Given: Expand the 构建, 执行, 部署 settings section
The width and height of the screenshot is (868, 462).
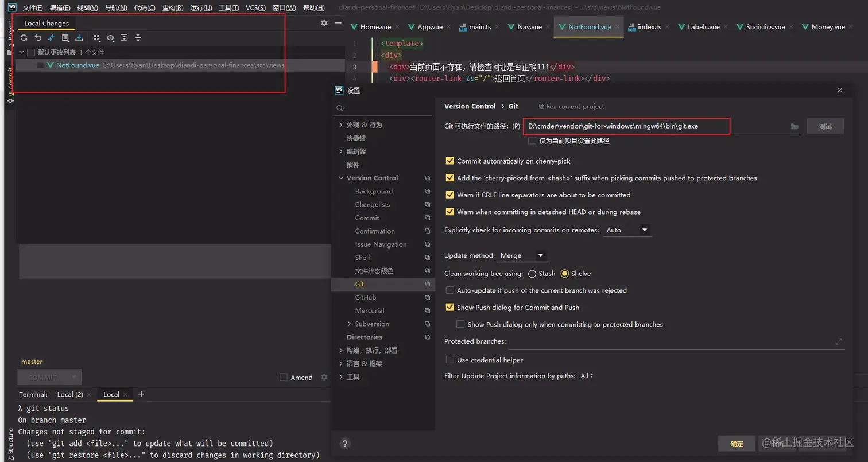Looking at the screenshot, I should (342, 350).
